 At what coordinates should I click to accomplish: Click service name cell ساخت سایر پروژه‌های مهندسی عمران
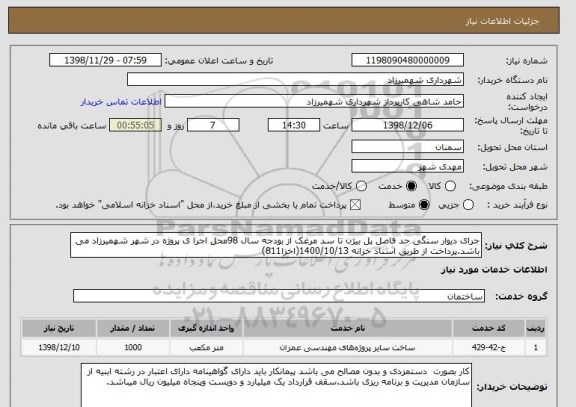pyautogui.click(x=348, y=347)
